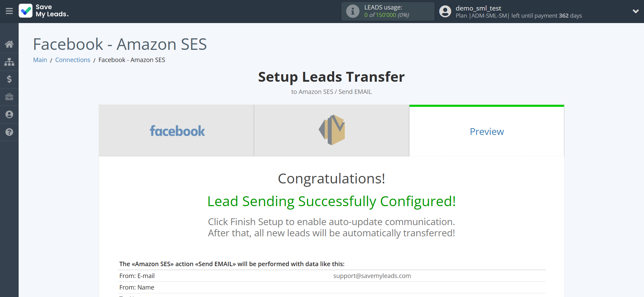Click the briefcase icon in sidebar
The image size is (644, 297).
click(9, 97)
